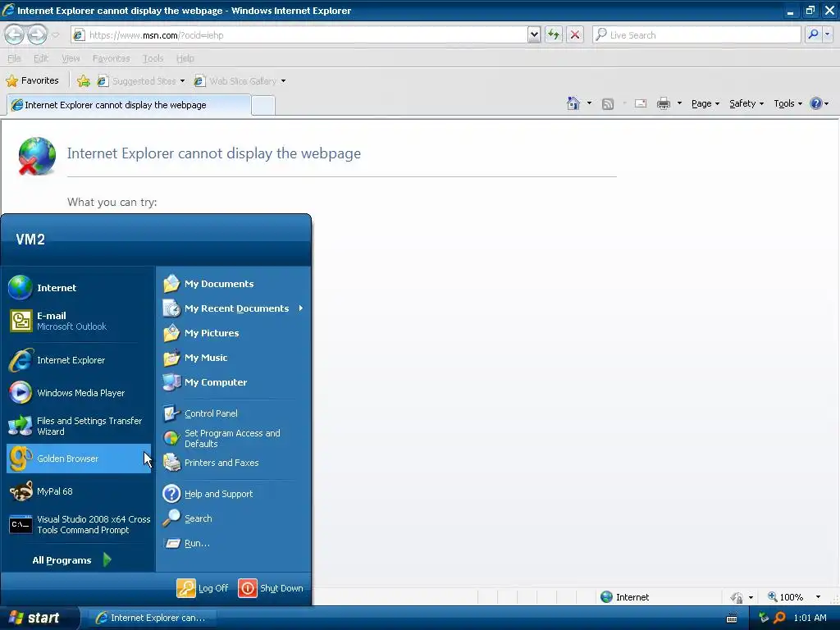Viewport: 840px width, 630px height.
Task: Open the Help menu in menu bar
Action: [x=185, y=58]
